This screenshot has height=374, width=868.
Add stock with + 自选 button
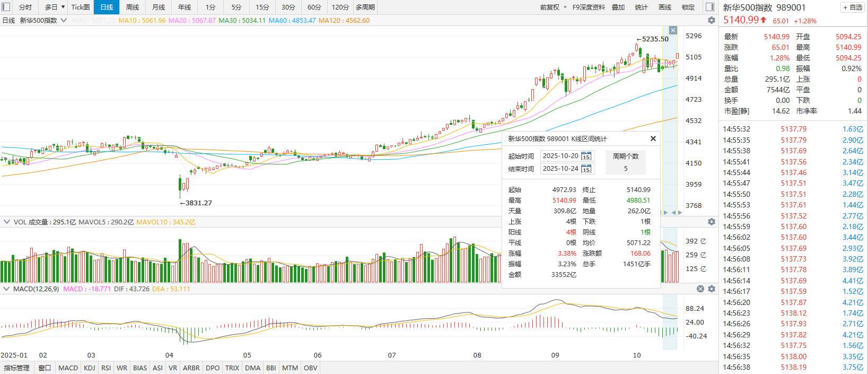pyautogui.click(x=852, y=7)
